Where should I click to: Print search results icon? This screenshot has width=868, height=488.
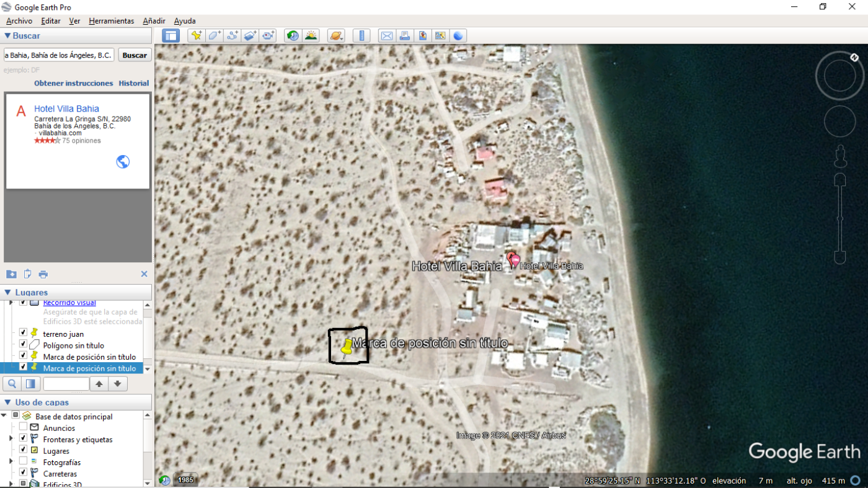(43, 274)
